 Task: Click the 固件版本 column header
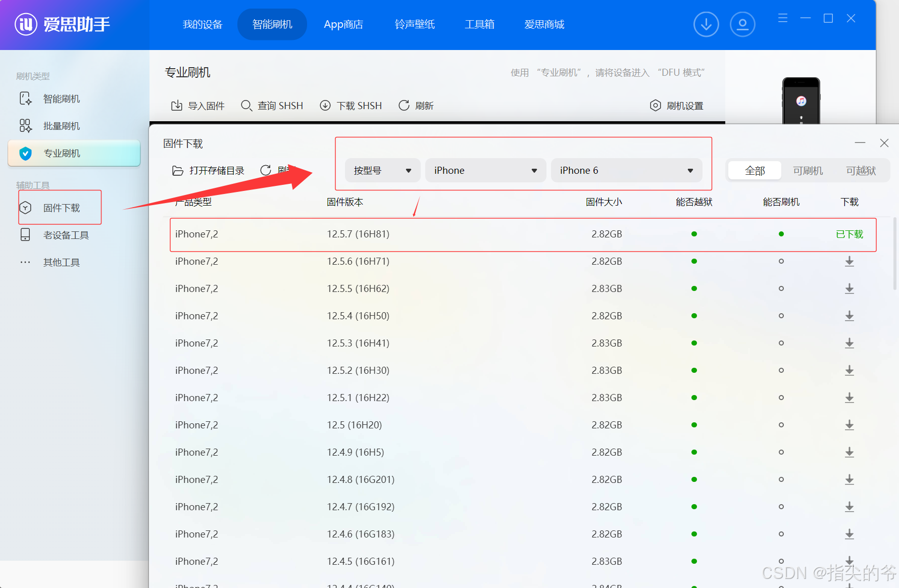345,202
